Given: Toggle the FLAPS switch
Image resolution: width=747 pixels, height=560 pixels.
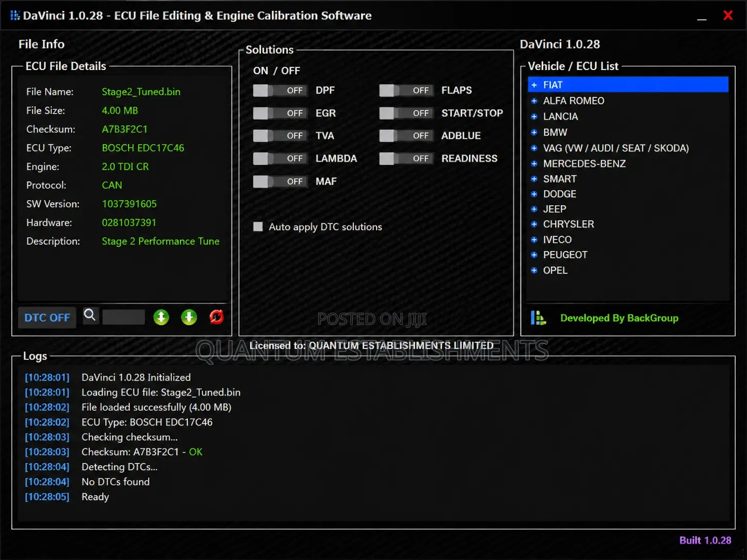Looking at the screenshot, I should pos(407,91).
